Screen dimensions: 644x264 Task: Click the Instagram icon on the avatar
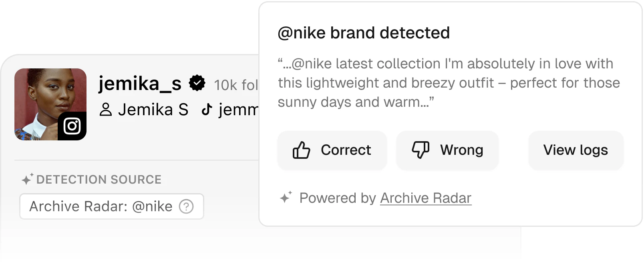click(x=72, y=126)
